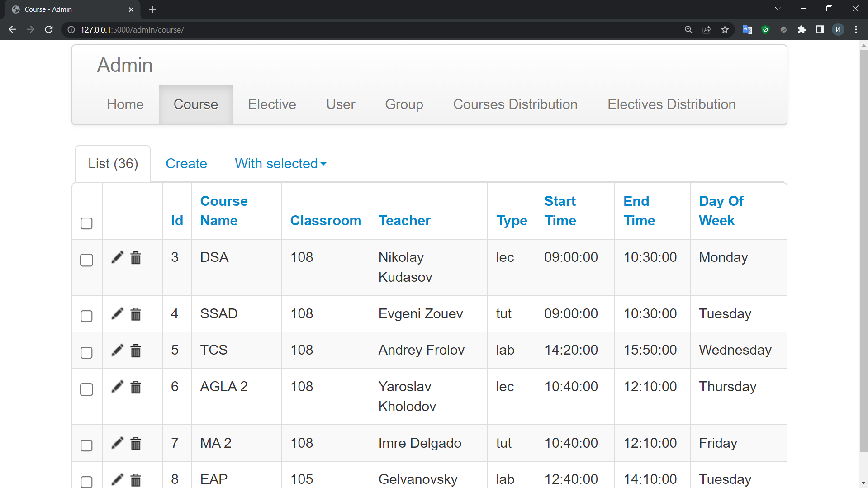Edit the MA 2 course entry

[x=117, y=443]
